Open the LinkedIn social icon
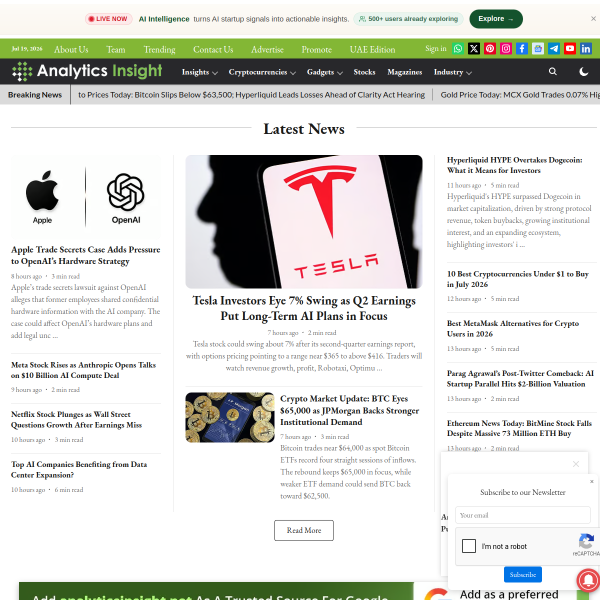This screenshot has height=600, width=600. point(586,49)
